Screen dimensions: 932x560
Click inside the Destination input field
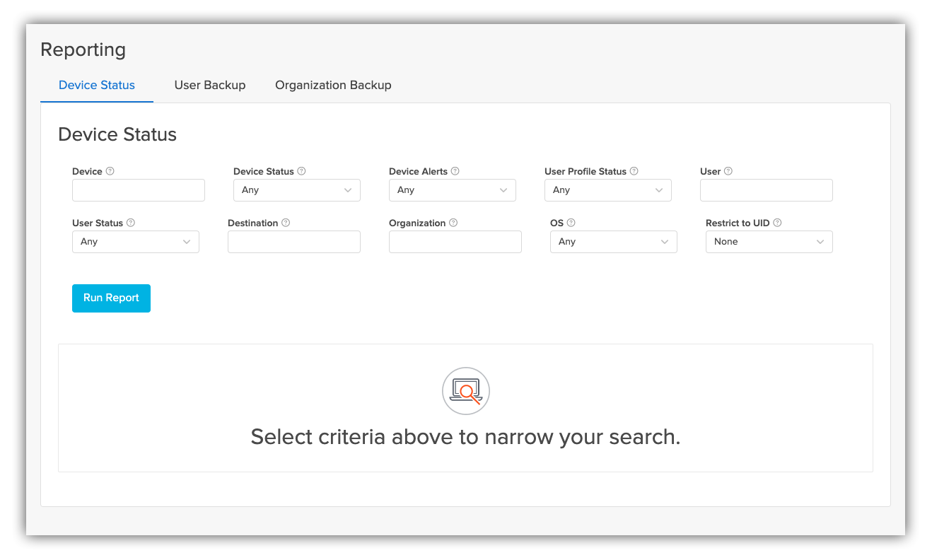tap(293, 241)
